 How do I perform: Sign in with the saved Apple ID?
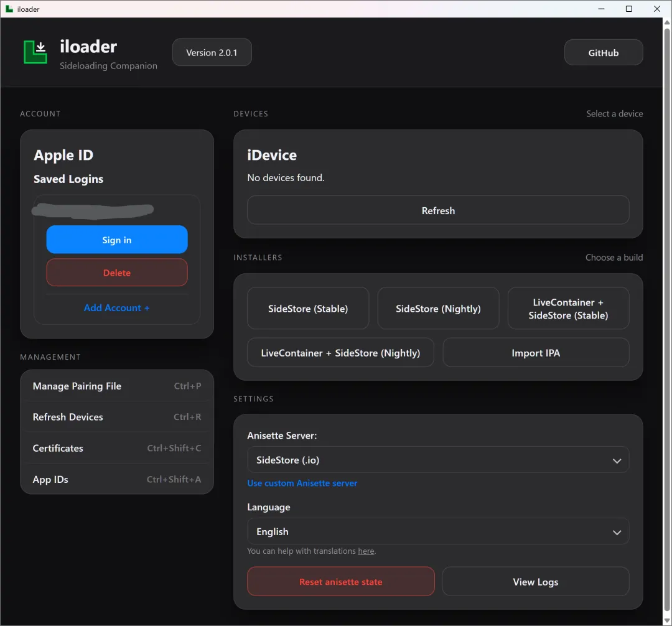point(117,240)
